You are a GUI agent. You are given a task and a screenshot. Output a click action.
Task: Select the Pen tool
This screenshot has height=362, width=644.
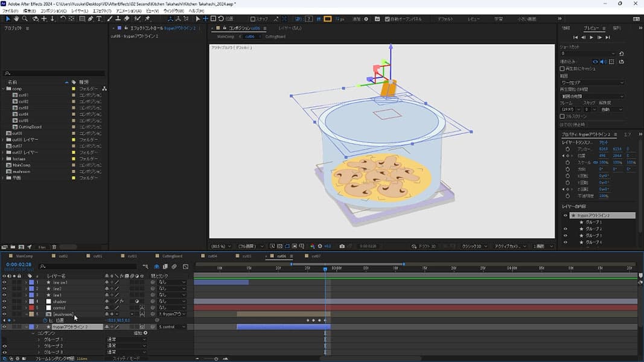tap(90, 19)
